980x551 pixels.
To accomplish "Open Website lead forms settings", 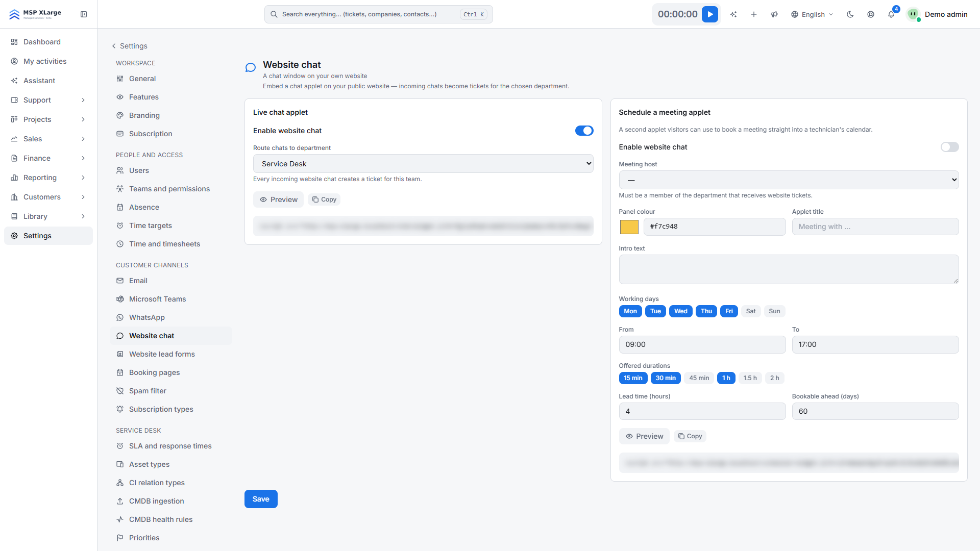I will click(171, 354).
